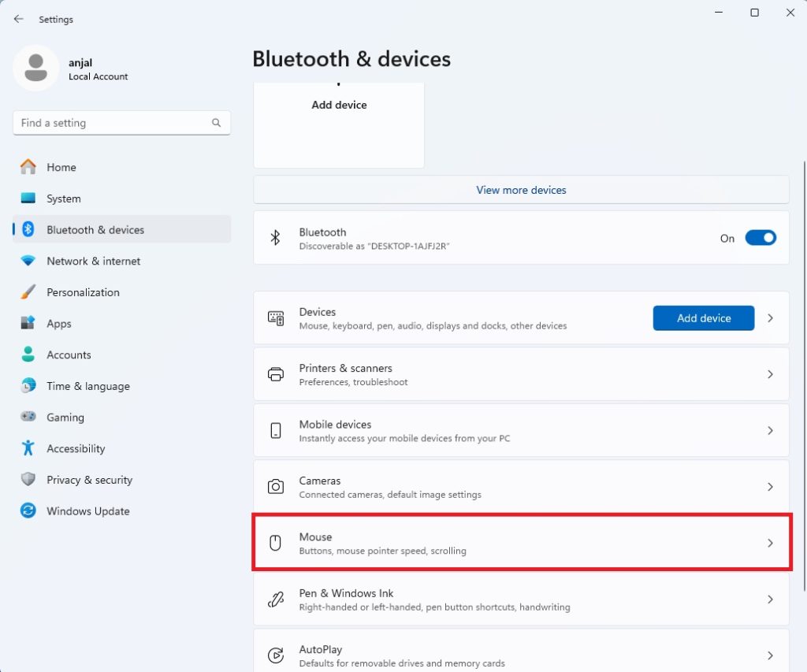The image size is (807, 672).
Task: Open the Privacy & security section
Action: point(27,480)
